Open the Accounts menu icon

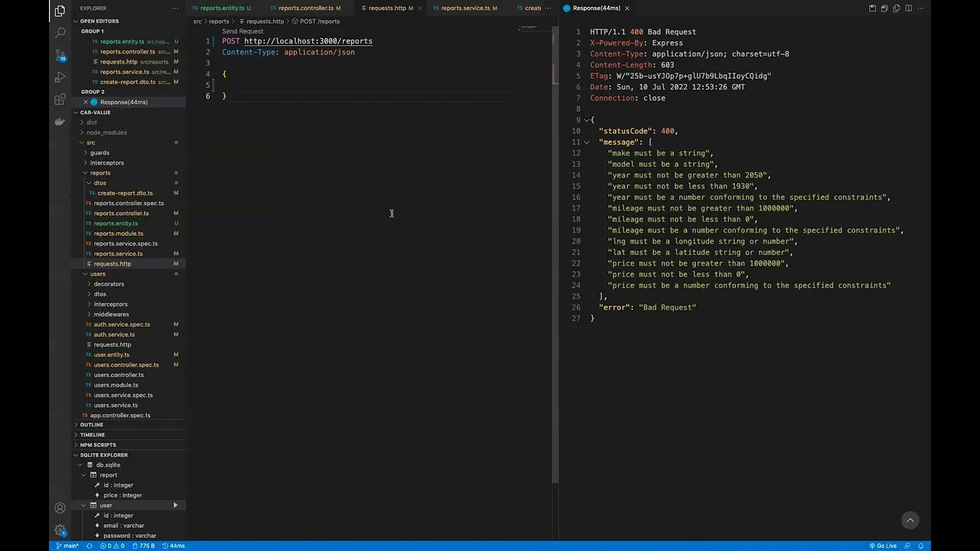coord(60,508)
